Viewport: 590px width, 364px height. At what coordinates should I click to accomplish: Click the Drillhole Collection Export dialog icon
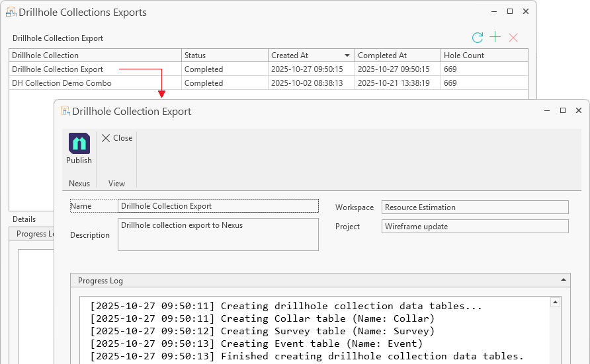coord(65,111)
